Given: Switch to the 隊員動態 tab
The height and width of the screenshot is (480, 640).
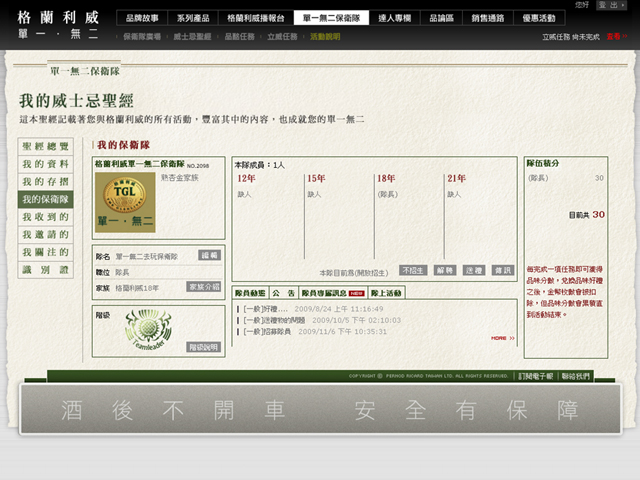Looking at the screenshot, I should tap(250, 293).
